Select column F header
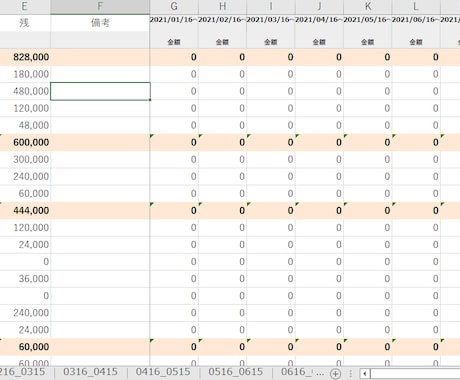Screen dimensions: 460x380 coord(100,6)
